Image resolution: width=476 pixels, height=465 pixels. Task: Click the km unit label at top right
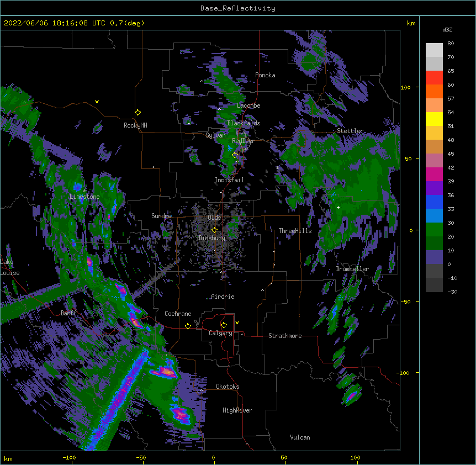(411, 23)
